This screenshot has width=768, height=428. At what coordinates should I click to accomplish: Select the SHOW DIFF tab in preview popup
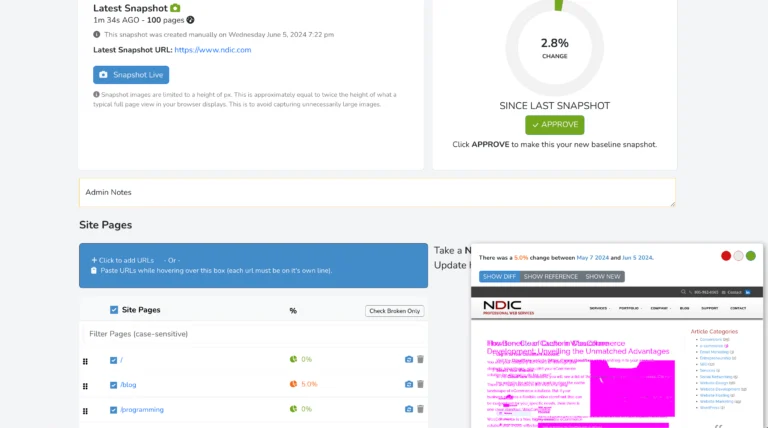pos(499,277)
